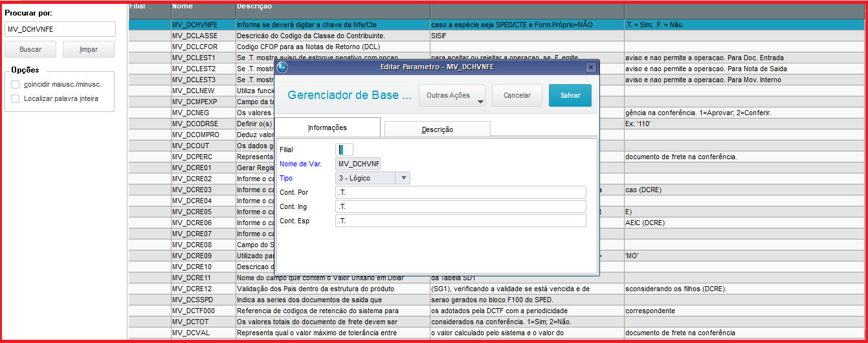Select the MV_DCRE11 row
The image size is (868, 343).
(x=496, y=278)
